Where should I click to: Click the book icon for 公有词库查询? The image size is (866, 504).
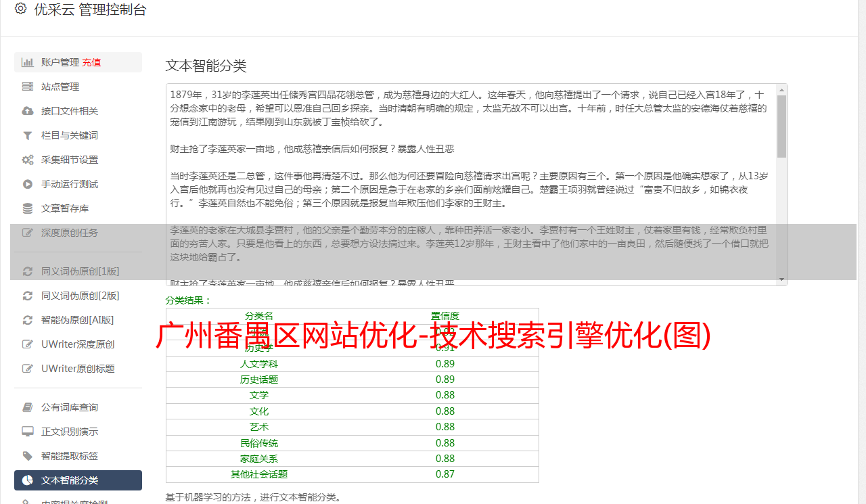coord(28,407)
